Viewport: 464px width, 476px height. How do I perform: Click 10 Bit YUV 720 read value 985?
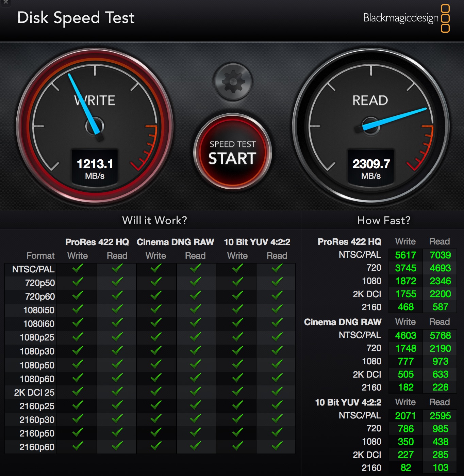coord(440,429)
